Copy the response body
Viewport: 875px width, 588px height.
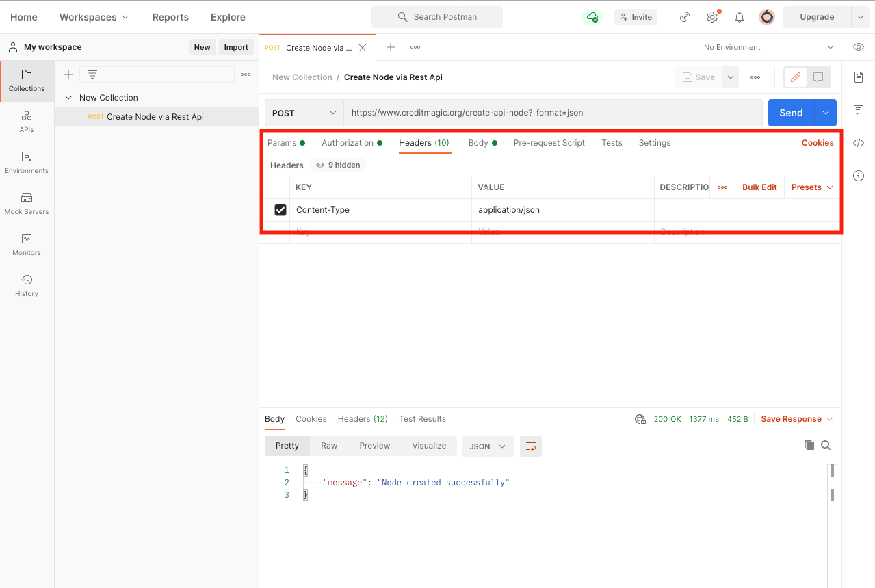coord(810,444)
